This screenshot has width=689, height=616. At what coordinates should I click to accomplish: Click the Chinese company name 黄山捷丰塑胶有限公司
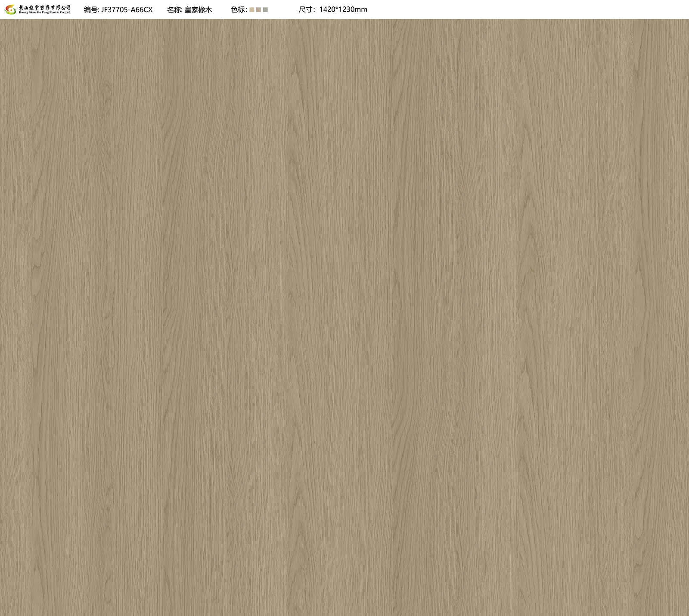45,7
